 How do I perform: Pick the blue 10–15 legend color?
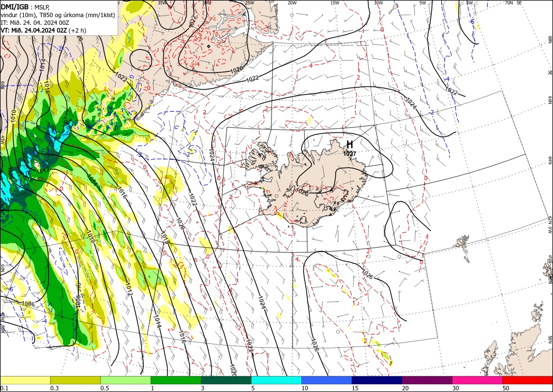pos(327,380)
